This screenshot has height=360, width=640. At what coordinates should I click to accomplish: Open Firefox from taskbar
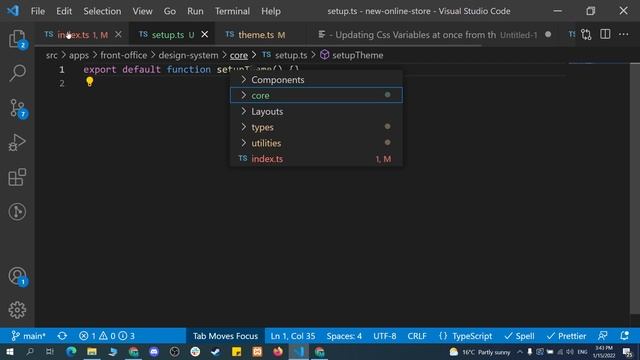tap(278, 351)
